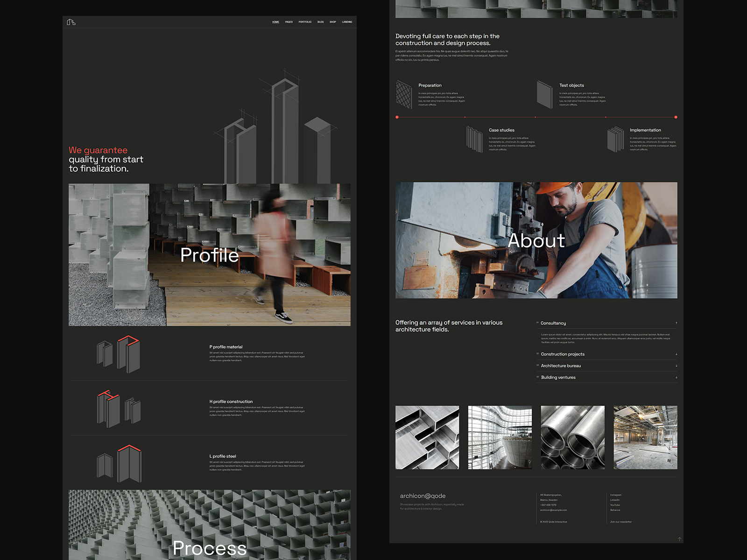The width and height of the screenshot is (747, 560).
Task: Click the archicon@example.com email link
Action: coord(553,510)
